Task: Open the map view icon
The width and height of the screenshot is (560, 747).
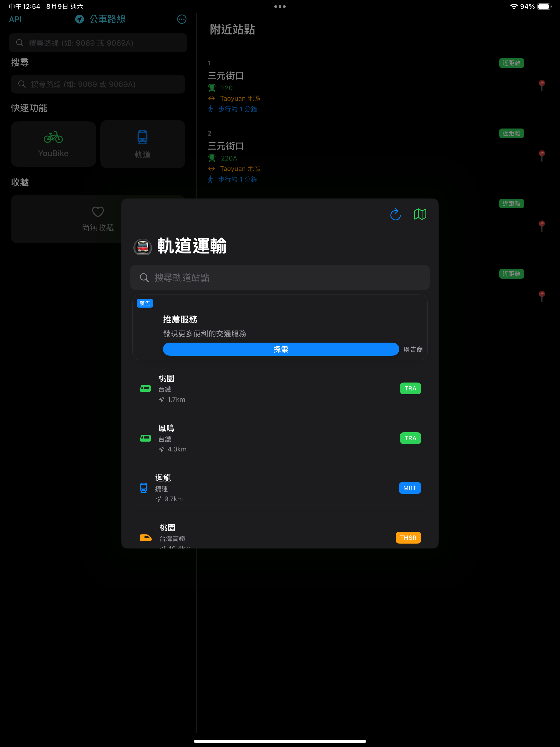Action: click(420, 214)
